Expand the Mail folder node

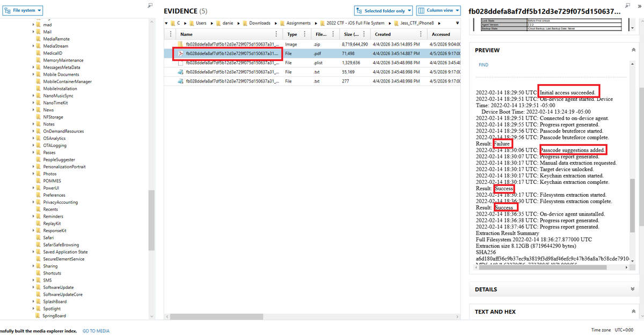coord(33,32)
